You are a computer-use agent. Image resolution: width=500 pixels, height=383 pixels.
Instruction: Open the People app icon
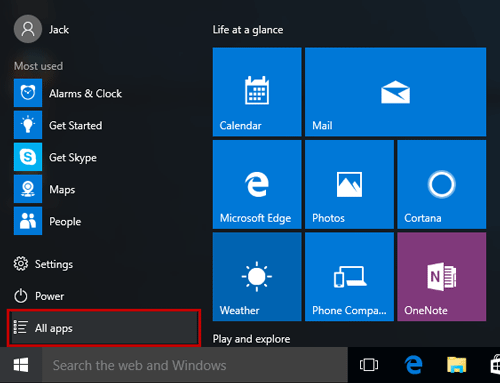click(x=28, y=221)
